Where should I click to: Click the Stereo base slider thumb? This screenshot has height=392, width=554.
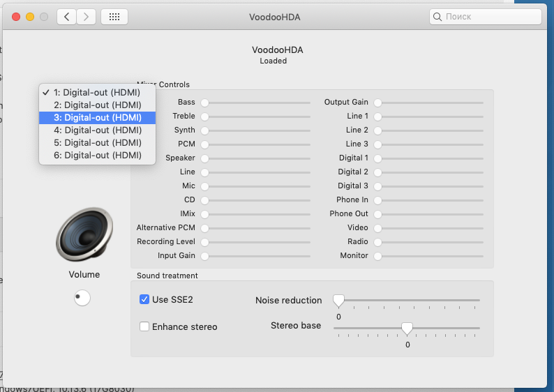tap(407, 329)
